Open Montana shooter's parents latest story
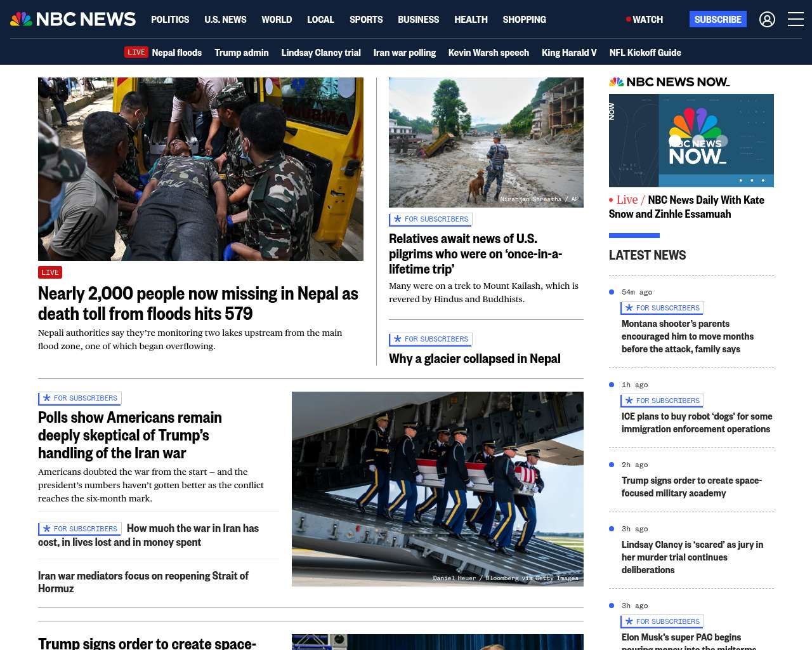Viewport: 812px width, 650px height. point(688,336)
